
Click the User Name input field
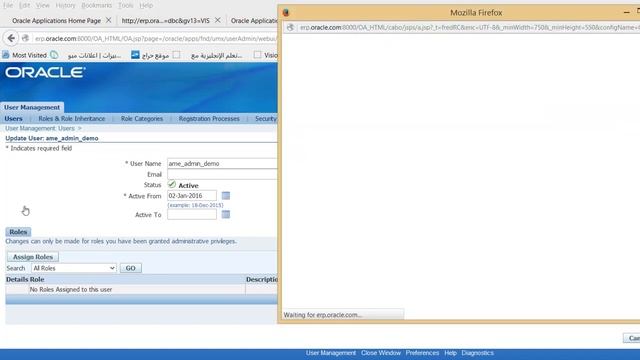[222, 163]
